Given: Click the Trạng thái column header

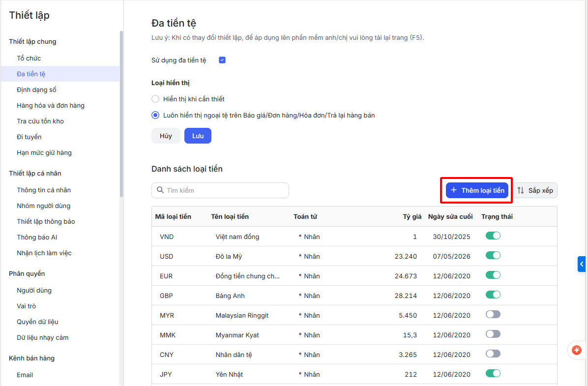Looking at the screenshot, I should pos(497,216).
